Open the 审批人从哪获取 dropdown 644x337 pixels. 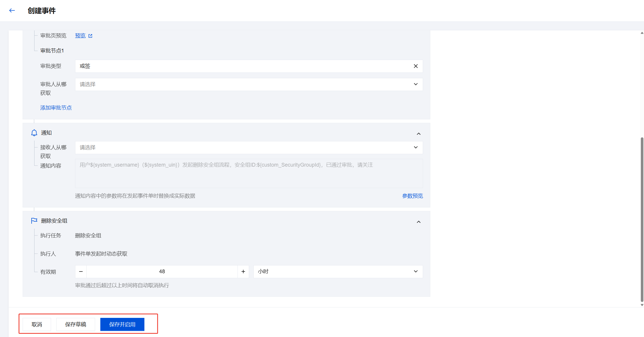pyautogui.click(x=248, y=84)
